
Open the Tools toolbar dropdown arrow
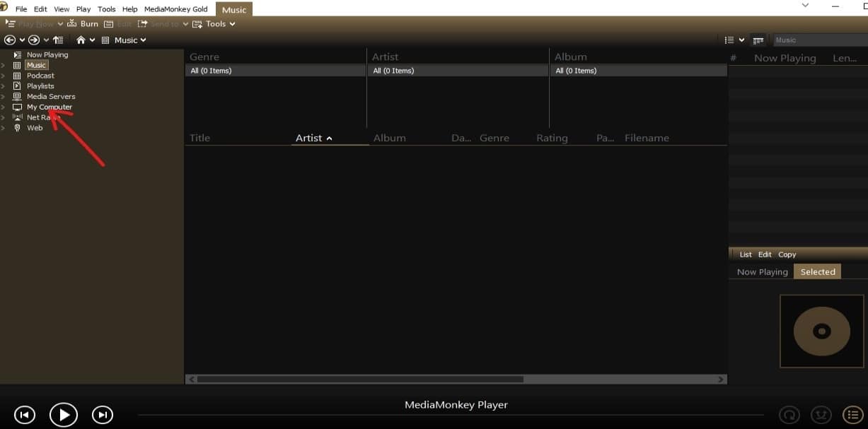point(232,24)
